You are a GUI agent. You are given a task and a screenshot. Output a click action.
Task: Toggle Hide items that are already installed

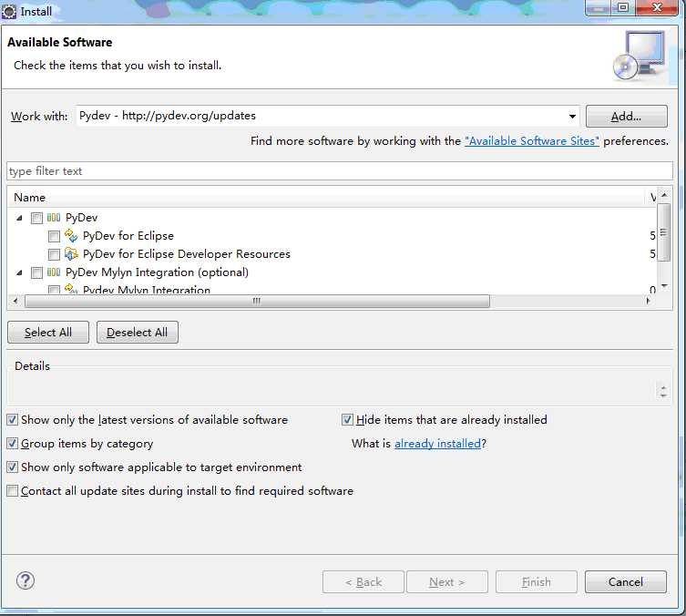coord(347,420)
